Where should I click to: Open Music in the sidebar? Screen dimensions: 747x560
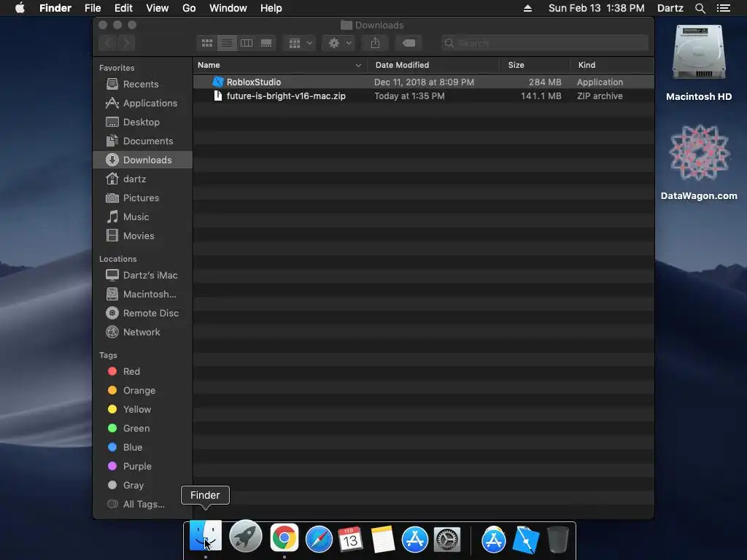142,217
